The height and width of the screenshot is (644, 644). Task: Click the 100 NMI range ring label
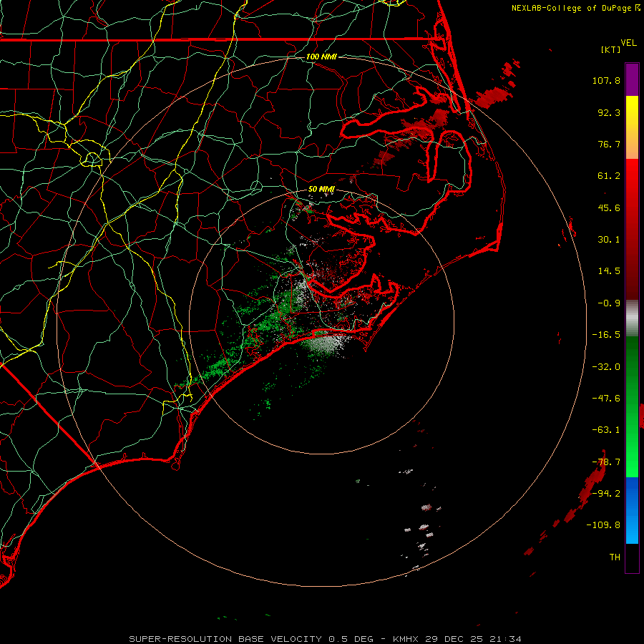(321, 57)
